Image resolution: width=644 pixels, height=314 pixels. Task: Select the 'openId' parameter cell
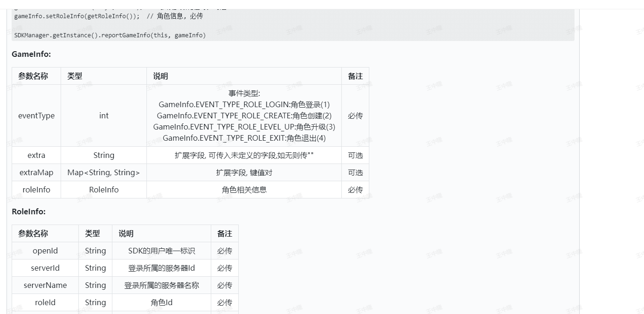[45, 251]
